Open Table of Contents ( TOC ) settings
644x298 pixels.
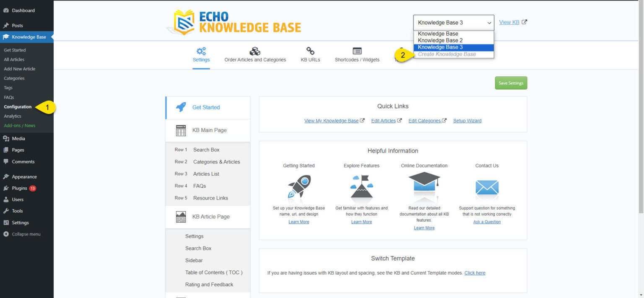tap(214, 272)
